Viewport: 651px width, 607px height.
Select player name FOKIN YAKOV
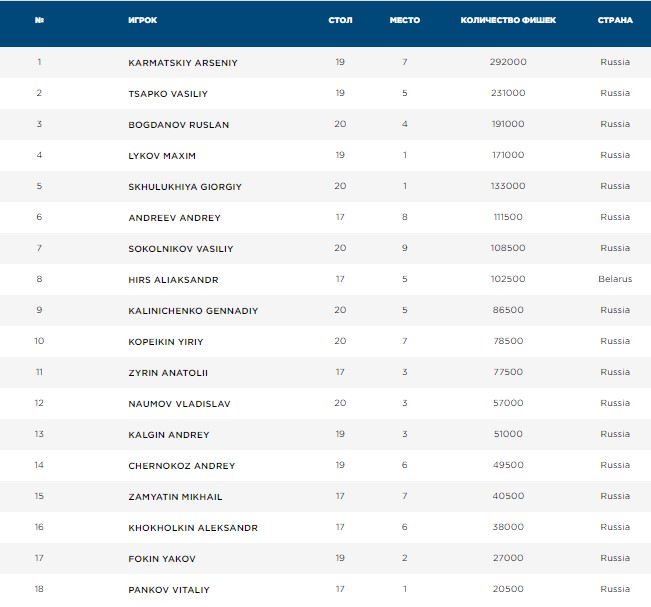[x=162, y=559]
